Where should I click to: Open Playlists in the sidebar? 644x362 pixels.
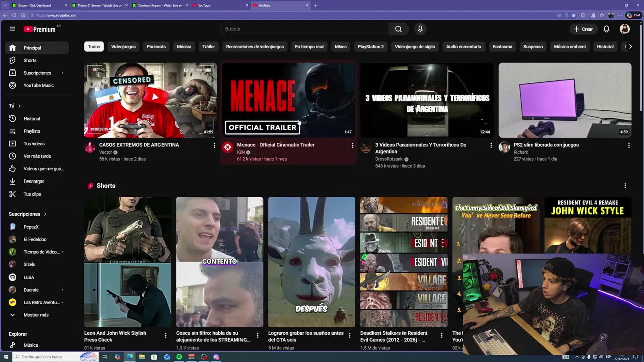pos(37,131)
